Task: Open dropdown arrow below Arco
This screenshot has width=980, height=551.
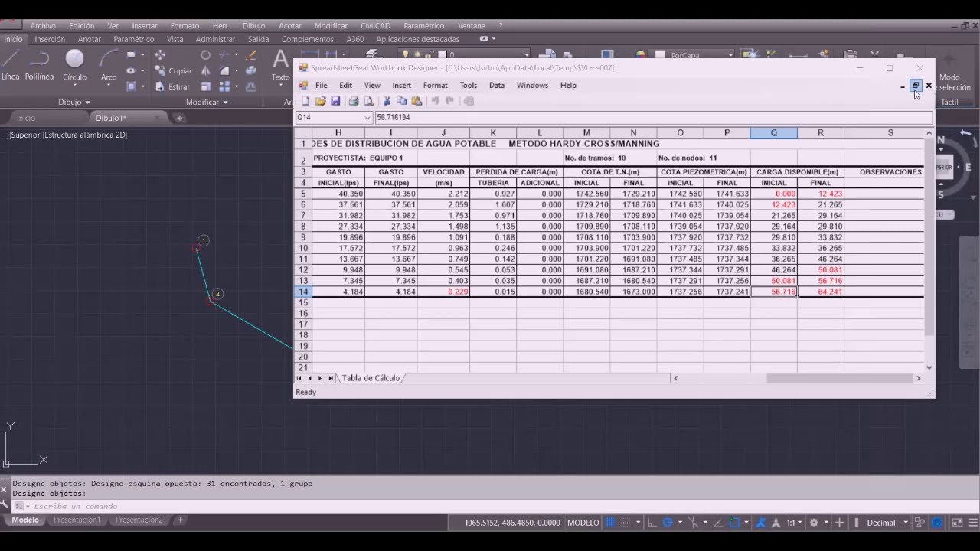Action: (x=109, y=85)
